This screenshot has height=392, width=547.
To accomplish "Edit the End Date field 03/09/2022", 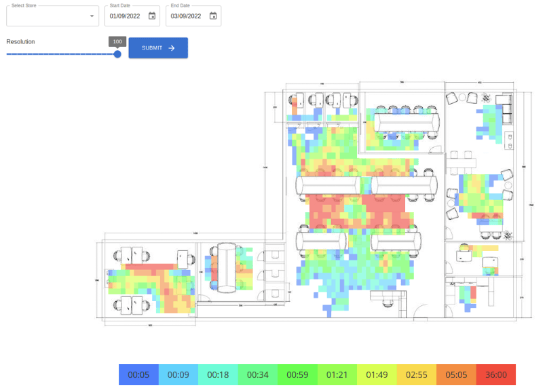I will [x=186, y=16].
